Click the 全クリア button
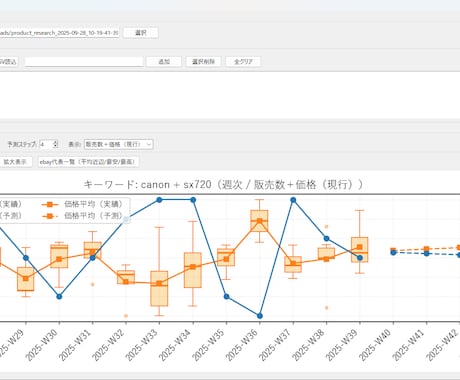460x380 pixels. 243,62
